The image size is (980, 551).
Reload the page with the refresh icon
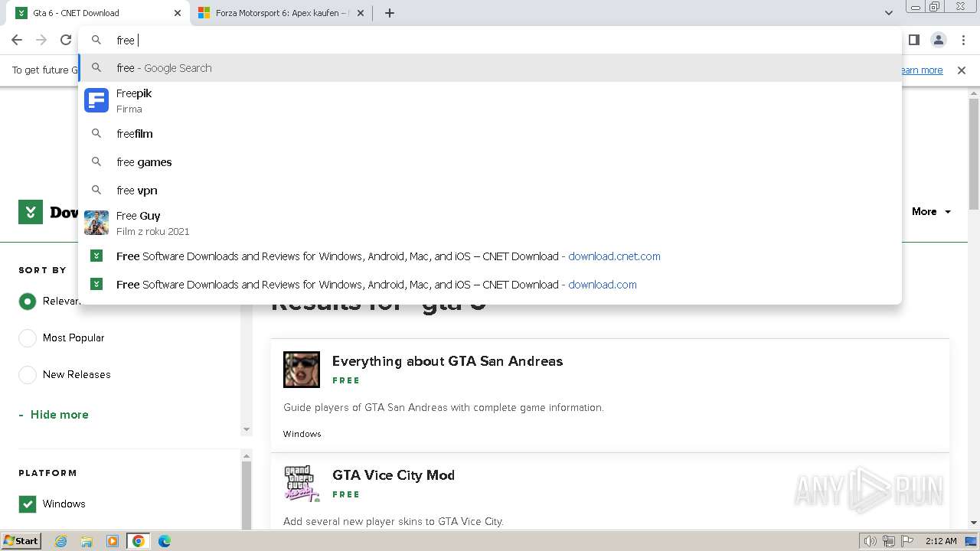(x=66, y=40)
